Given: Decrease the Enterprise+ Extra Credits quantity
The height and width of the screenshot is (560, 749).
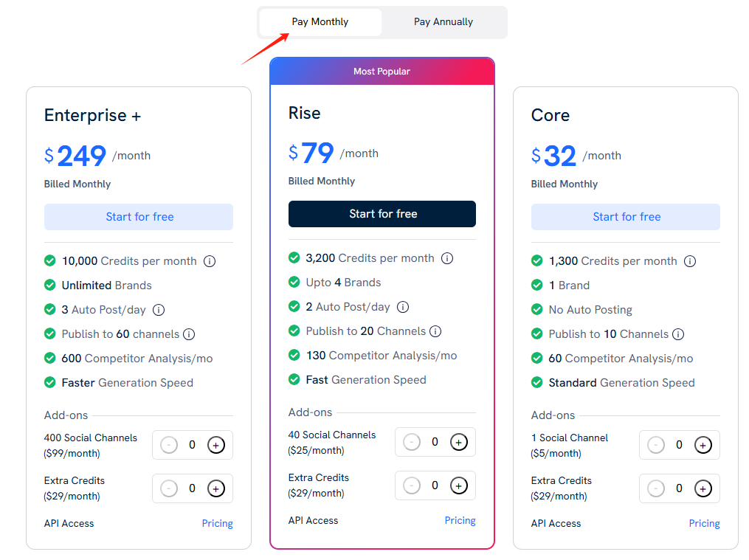Looking at the screenshot, I should tap(169, 488).
